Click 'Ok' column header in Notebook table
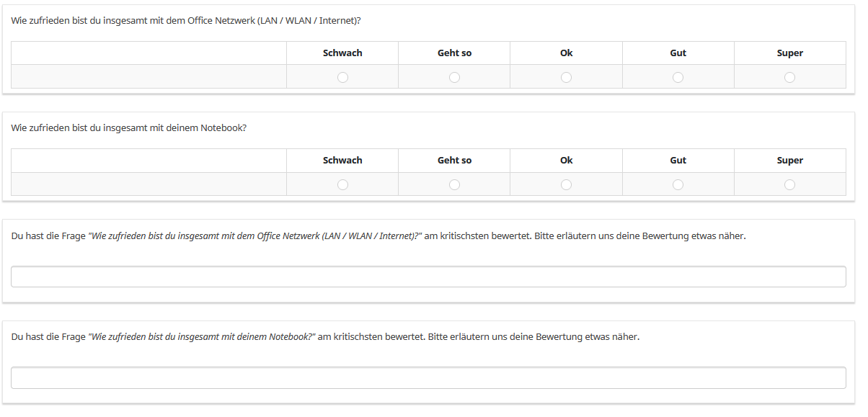 566,161
